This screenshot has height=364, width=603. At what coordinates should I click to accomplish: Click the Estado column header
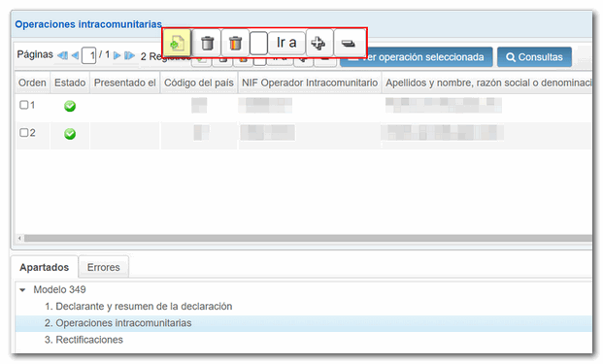tap(70, 83)
